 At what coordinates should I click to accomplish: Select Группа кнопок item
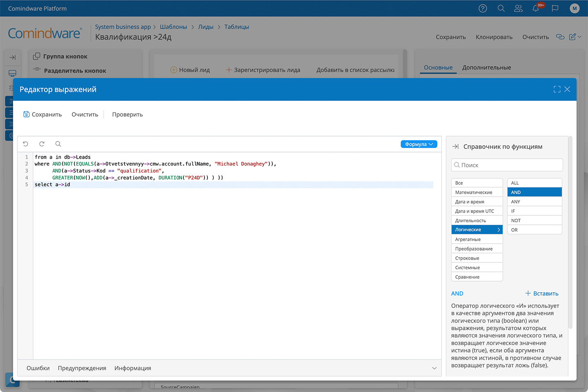[60, 56]
